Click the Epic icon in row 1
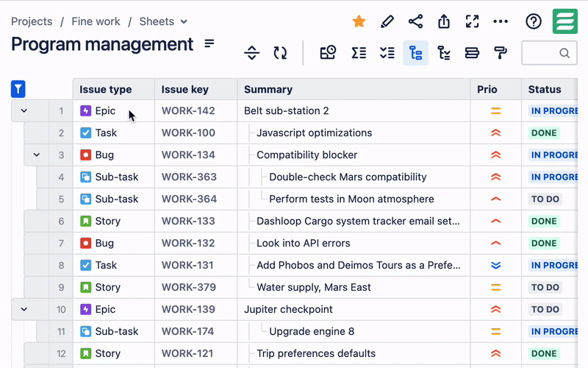 coord(85,111)
